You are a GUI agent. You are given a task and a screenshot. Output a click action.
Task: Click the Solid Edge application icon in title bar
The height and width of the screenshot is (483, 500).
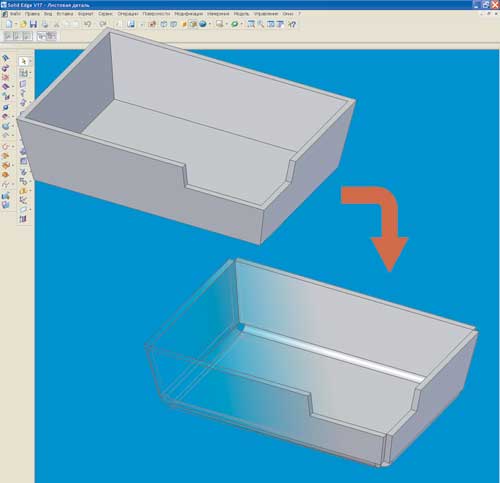(4, 5)
